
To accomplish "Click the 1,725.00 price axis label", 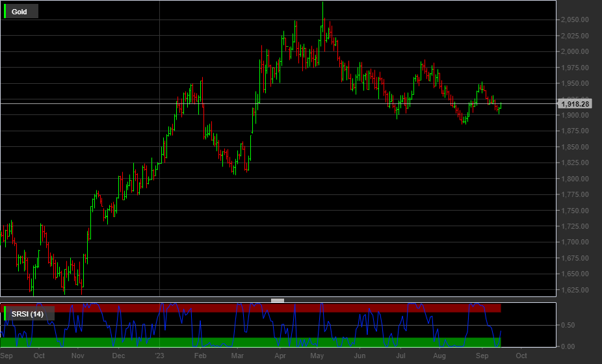I will click(575, 227).
